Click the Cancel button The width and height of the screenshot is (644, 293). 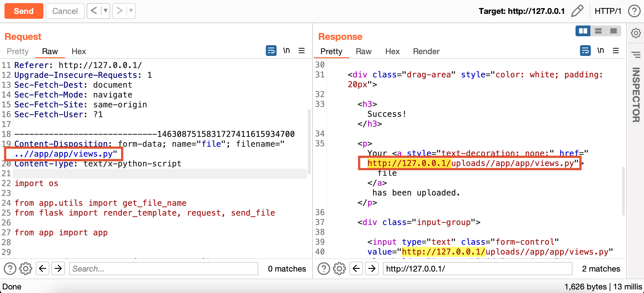click(65, 11)
